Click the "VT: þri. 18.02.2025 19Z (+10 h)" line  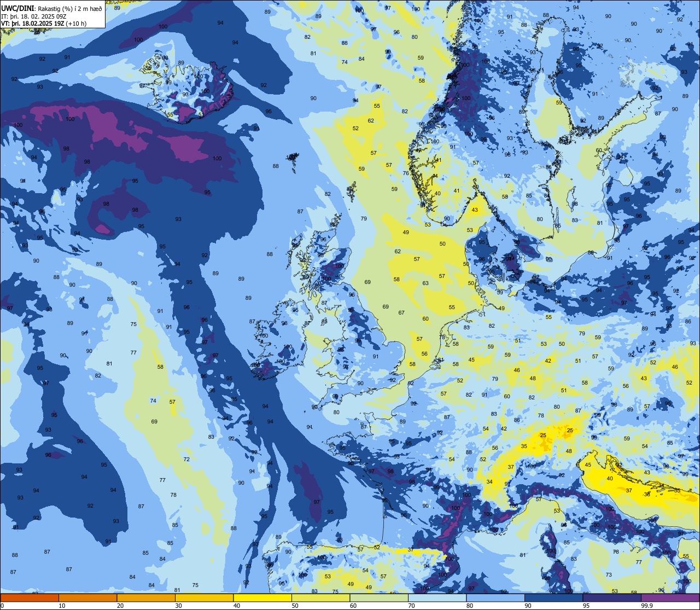pyautogui.click(x=44, y=24)
